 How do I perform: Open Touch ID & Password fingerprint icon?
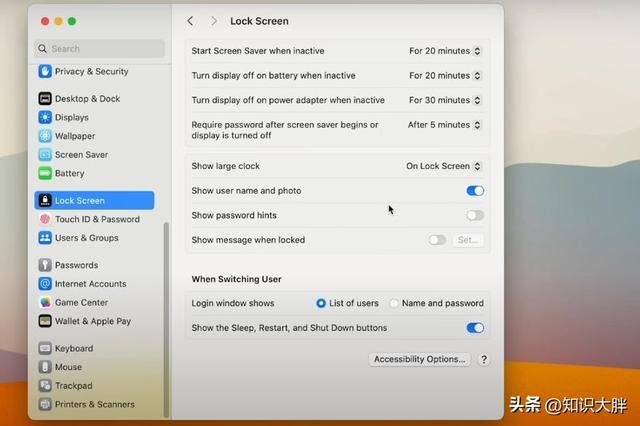coord(45,219)
